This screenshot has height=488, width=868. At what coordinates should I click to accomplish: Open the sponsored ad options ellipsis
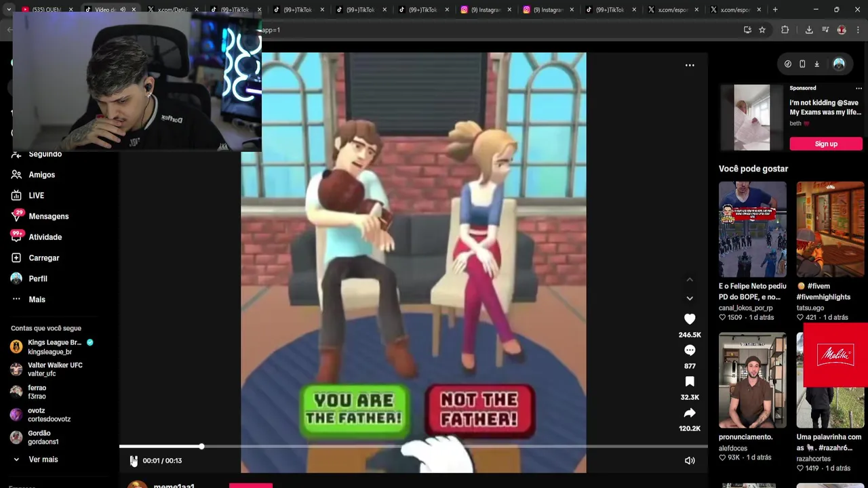[x=859, y=88]
